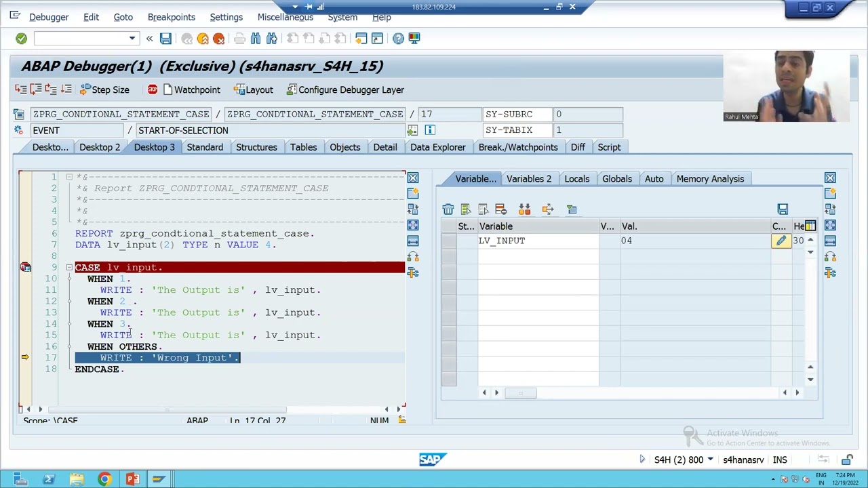Image resolution: width=868 pixels, height=488 pixels.
Task: Click the LV_INPUT variable name cell
Action: point(538,241)
